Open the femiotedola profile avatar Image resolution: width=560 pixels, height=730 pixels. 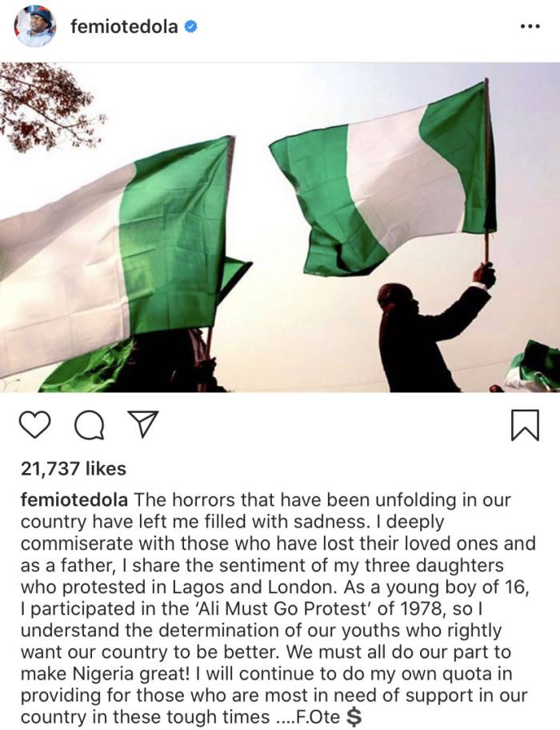tap(35, 26)
